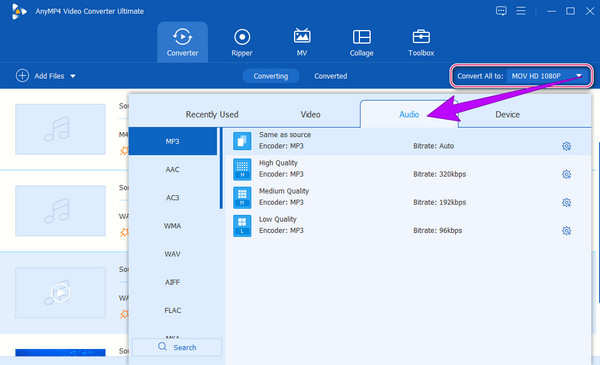The image size is (600, 365).
Task: Click the Bitrate: Auto value
Action: click(x=433, y=146)
